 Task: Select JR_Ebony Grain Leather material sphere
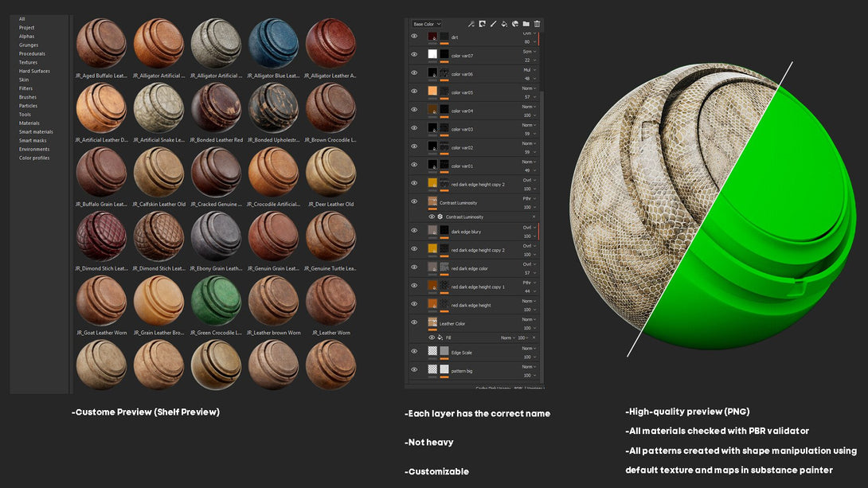(216, 236)
